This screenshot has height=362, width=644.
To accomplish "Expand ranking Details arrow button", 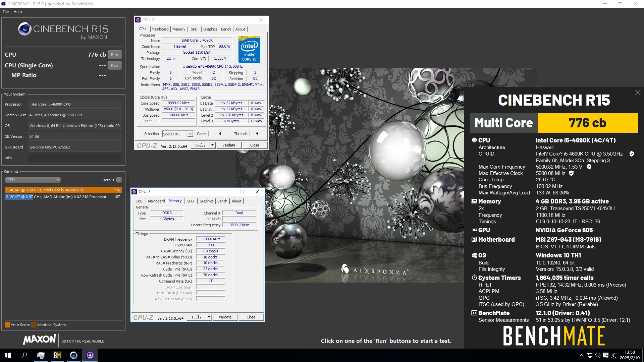I will coord(119,180).
